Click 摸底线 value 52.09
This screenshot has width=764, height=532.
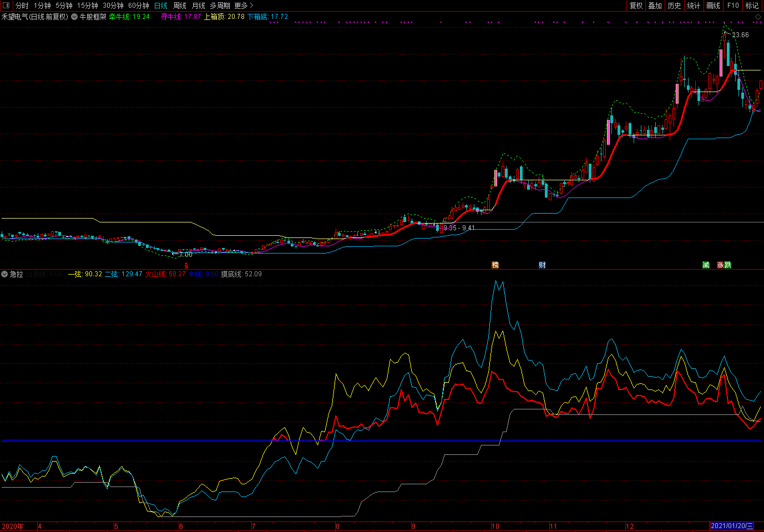click(x=253, y=274)
